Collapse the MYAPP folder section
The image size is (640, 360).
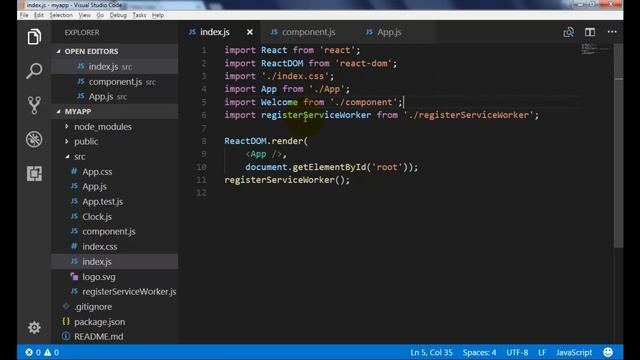click(115, 111)
